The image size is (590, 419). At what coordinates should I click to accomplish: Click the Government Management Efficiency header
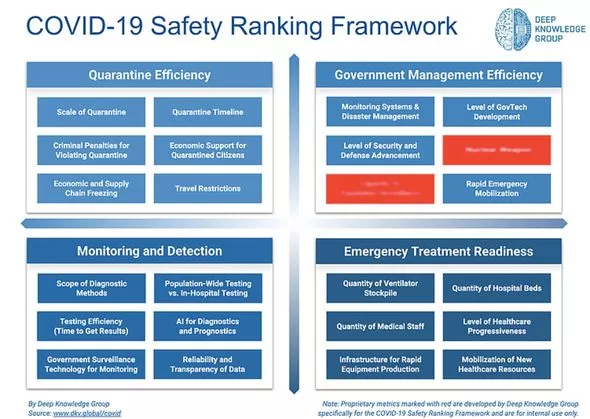point(438,75)
